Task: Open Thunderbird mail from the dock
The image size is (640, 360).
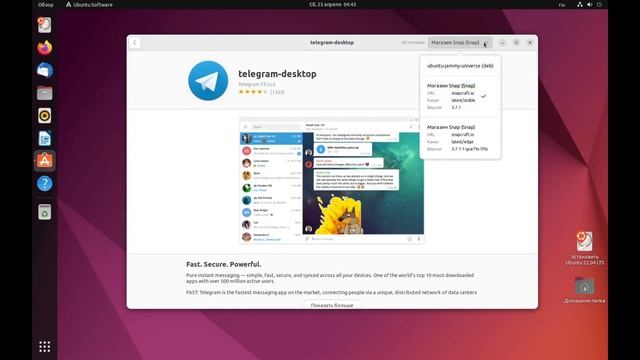Action: (x=44, y=70)
